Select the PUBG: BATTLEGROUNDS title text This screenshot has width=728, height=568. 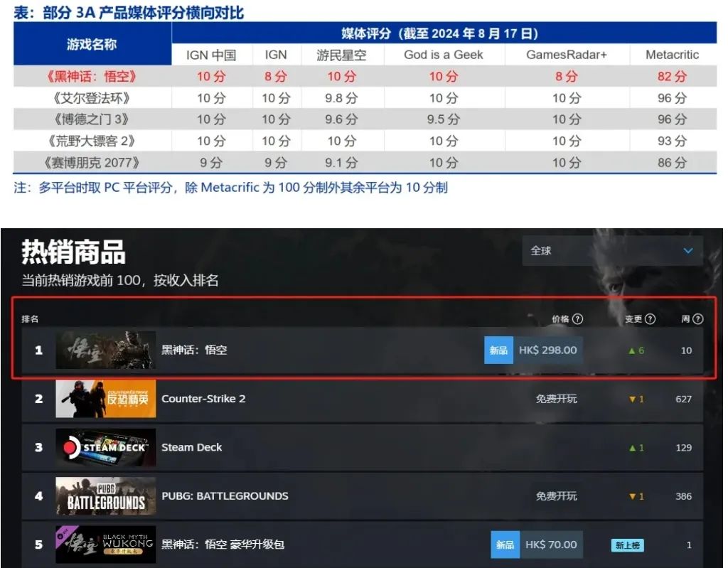225,495
